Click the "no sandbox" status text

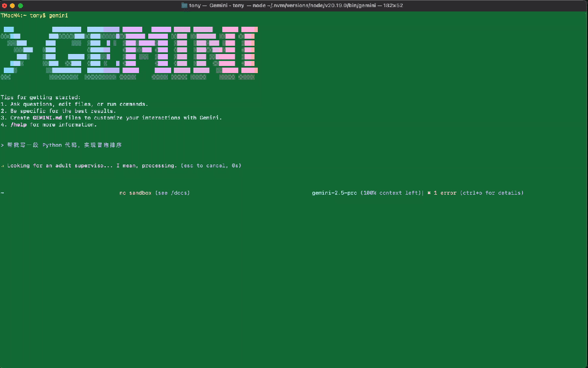(x=135, y=193)
